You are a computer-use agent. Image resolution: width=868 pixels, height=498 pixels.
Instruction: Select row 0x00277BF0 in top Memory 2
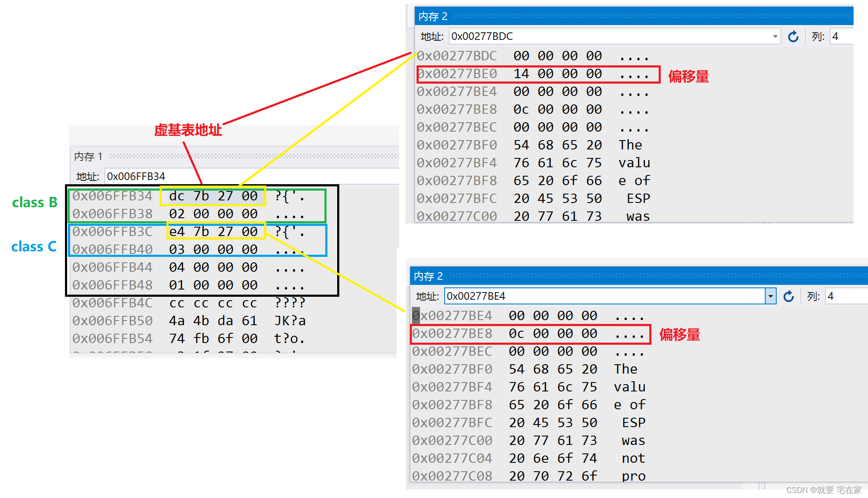[533, 145]
